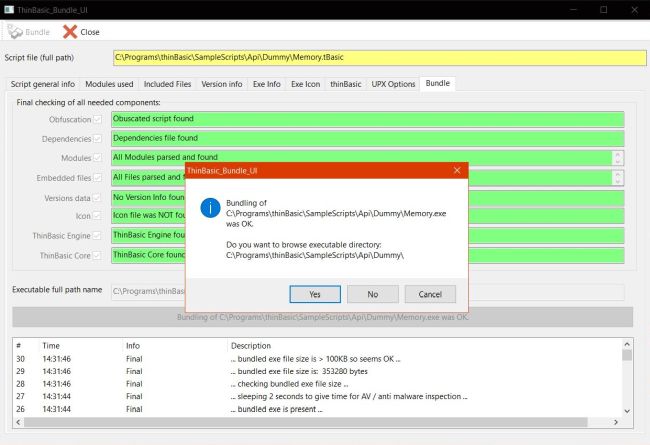Image resolution: width=650 pixels, height=445 pixels.
Task: Click the Modules field up/down stepper
Action: 618,158
